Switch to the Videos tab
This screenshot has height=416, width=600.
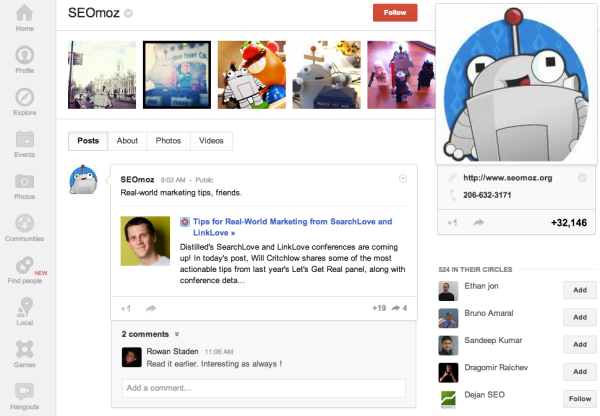point(211,141)
